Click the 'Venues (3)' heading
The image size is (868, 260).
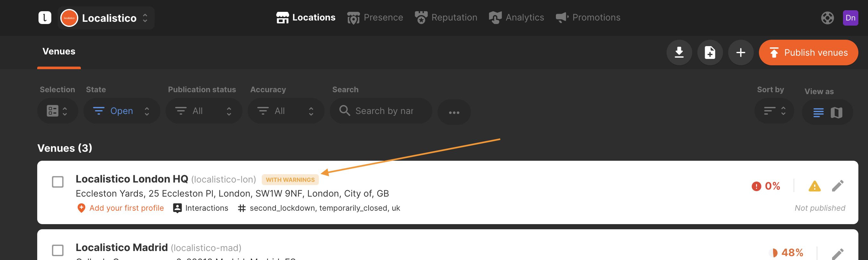click(65, 148)
